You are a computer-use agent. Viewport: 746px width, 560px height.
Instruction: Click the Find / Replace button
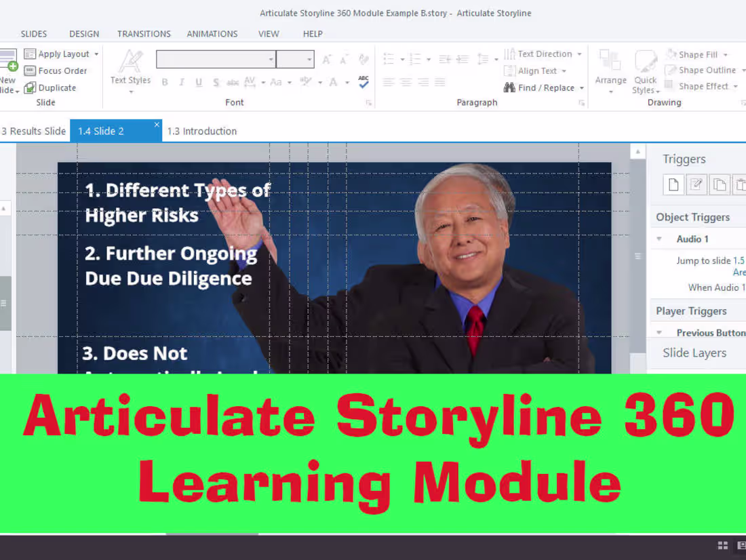[543, 87]
